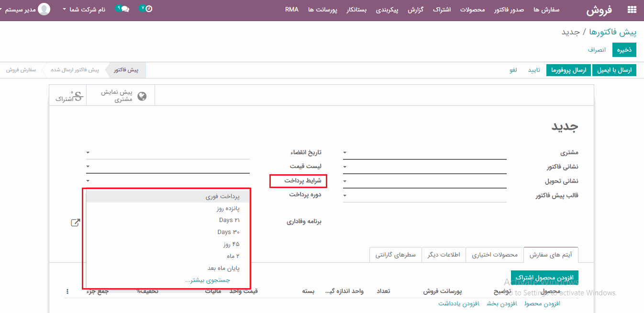644x313 pixels.
Task: Open the سطرهای گارانتی tab
Action: tap(395, 255)
